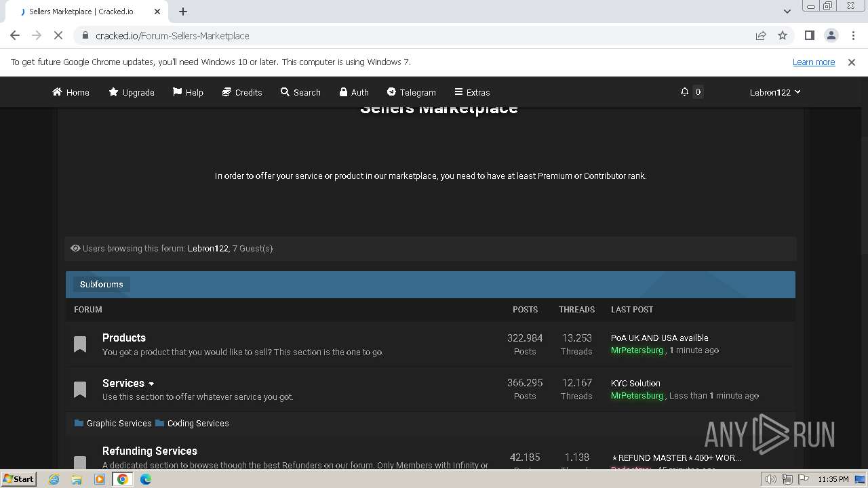Open MrPetersburg profile in Services row

[637, 396]
